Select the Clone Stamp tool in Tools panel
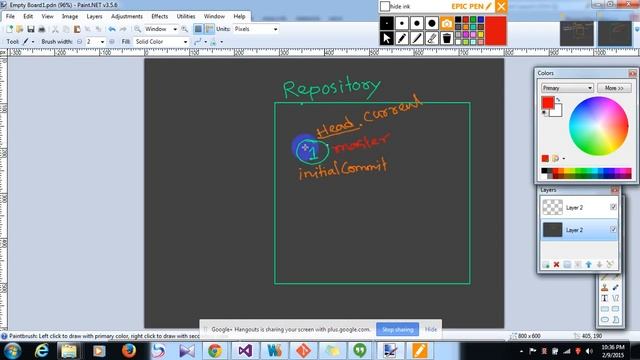The height and width of the screenshot is (360, 640). 604,288
